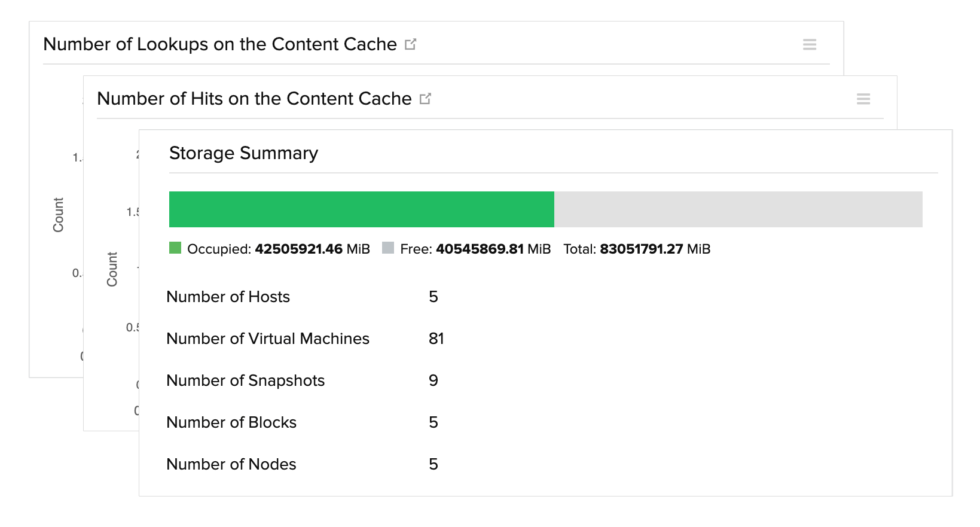Select the Number of Hosts row
This screenshot has width=980, height=527.
pos(228,297)
